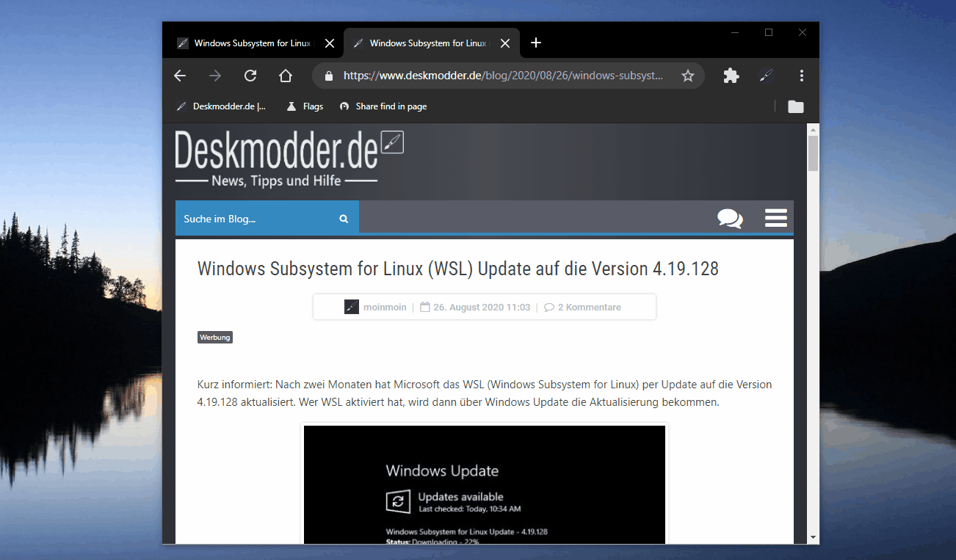
Task: Open the other bookmarks folder icon
Action: coord(796,106)
